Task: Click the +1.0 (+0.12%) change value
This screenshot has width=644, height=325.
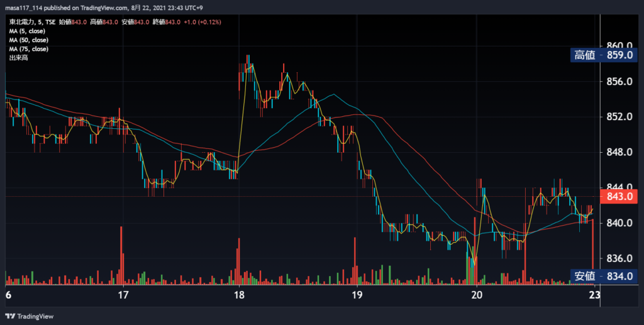Action: [202, 22]
